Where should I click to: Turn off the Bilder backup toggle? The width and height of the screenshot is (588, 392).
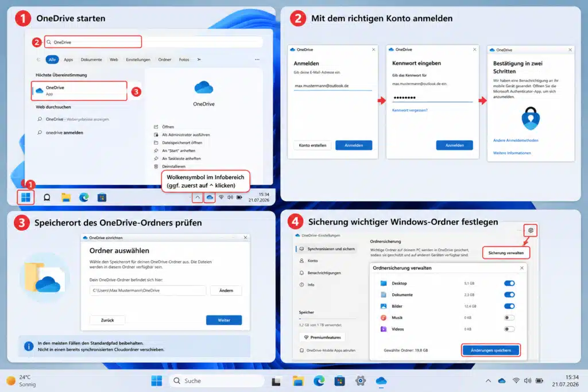tap(509, 306)
